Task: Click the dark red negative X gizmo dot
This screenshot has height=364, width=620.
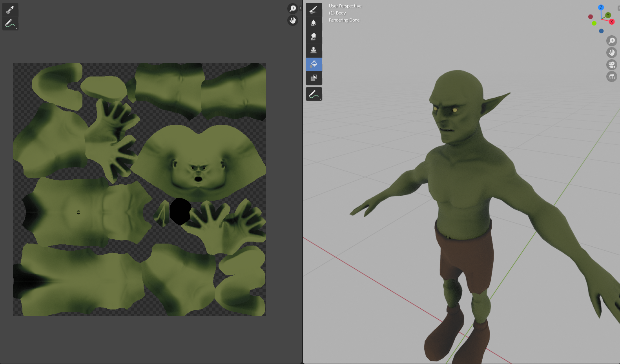Action: coord(591,16)
